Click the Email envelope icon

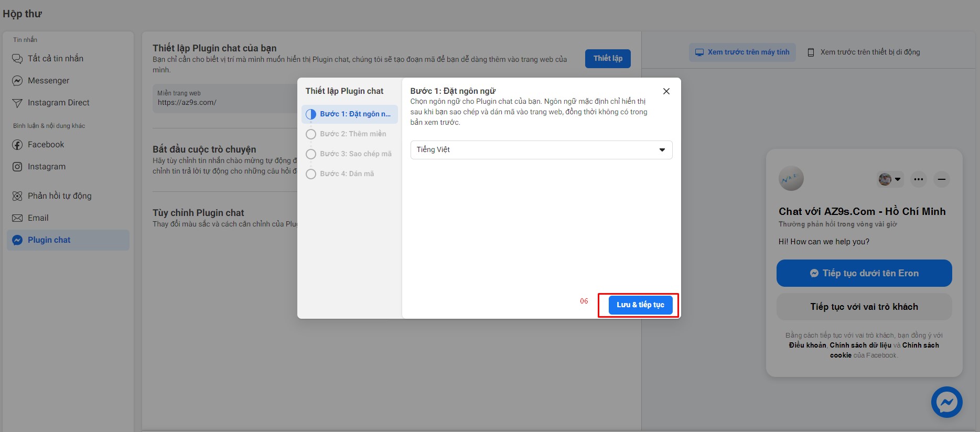pyautogui.click(x=17, y=218)
